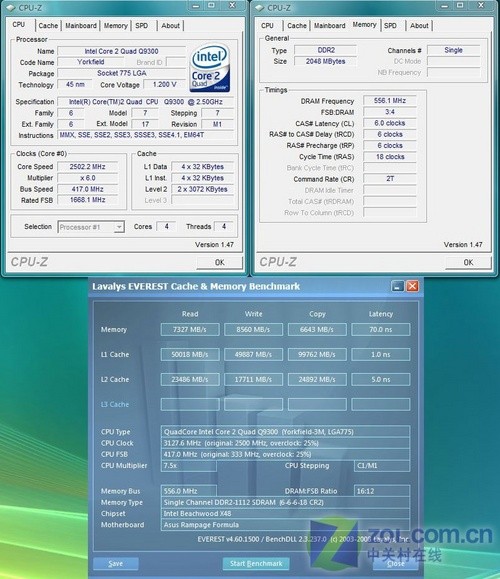Click Bus Speed value 417.0 MHz

(x=88, y=189)
